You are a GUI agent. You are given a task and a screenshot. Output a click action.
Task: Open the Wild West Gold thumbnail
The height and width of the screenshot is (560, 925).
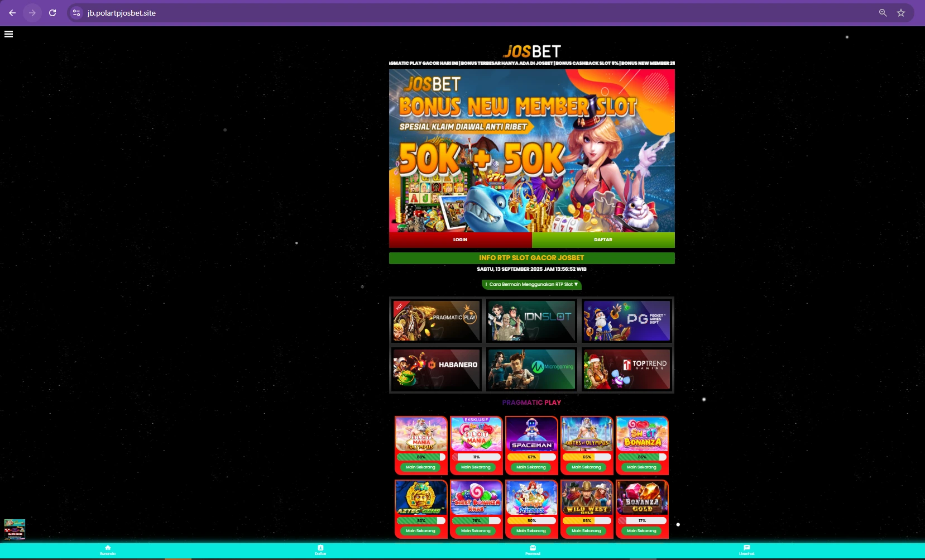click(x=587, y=497)
